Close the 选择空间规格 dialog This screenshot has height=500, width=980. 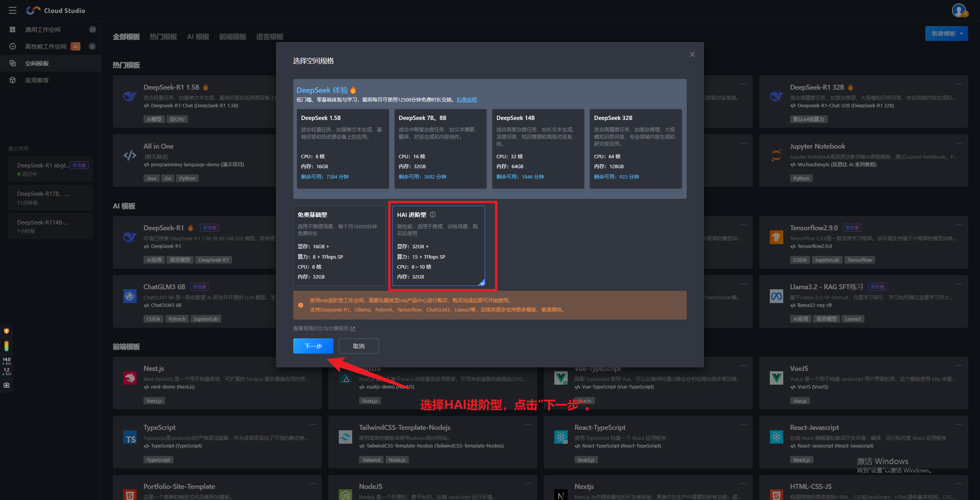pyautogui.click(x=692, y=54)
